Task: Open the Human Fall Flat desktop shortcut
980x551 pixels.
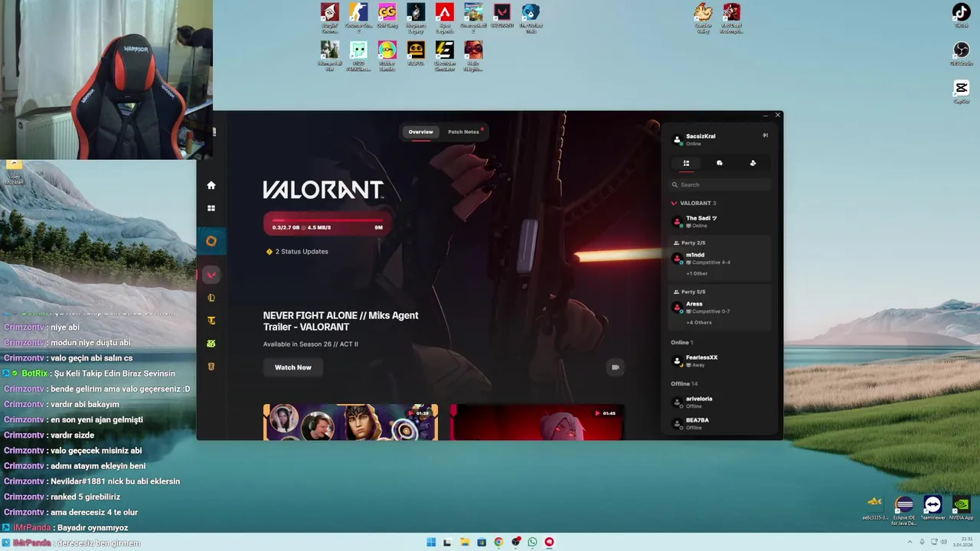Action: click(x=329, y=56)
